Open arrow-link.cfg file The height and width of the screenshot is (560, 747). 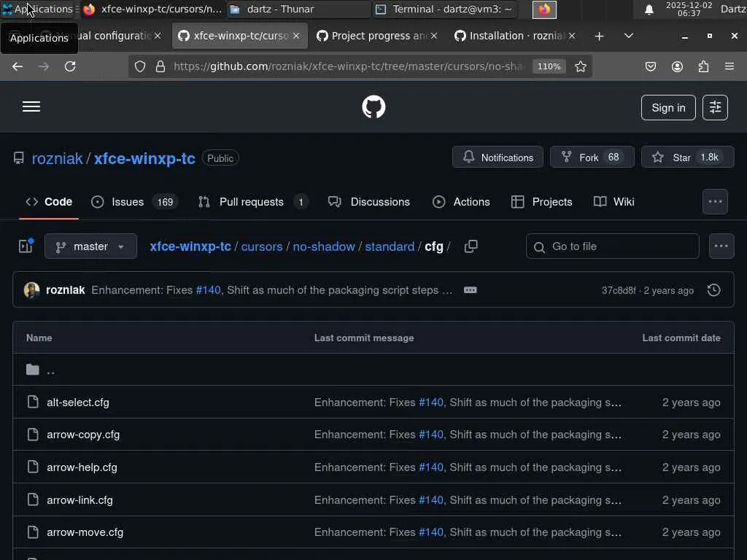pos(80,500)
